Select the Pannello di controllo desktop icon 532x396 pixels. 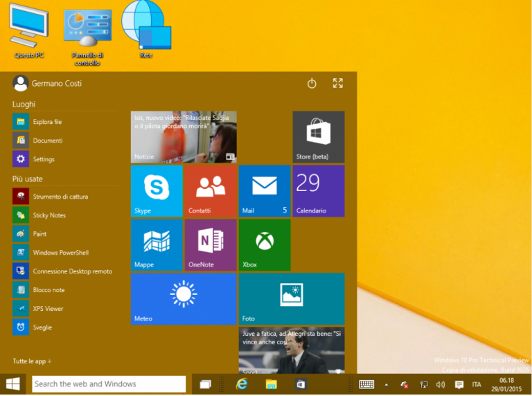pos(87,37)
